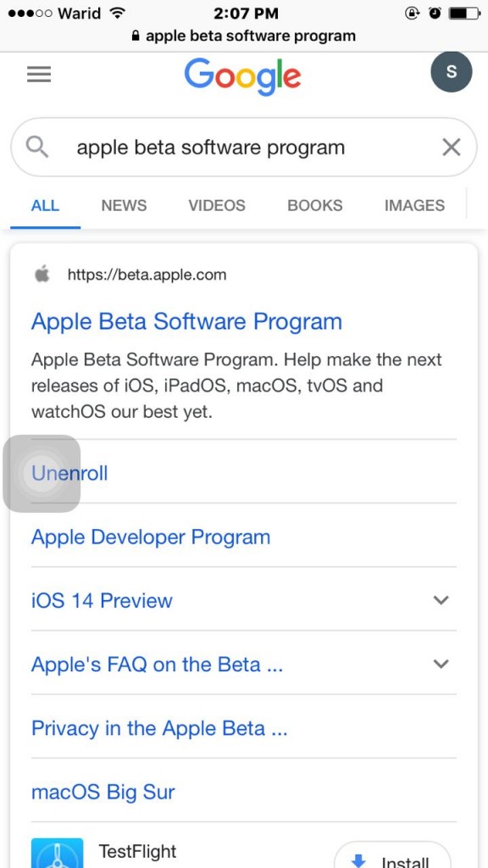This screenshot has height=868, width=488.
Task: Tap the search query input field
Action: [243, 147]
